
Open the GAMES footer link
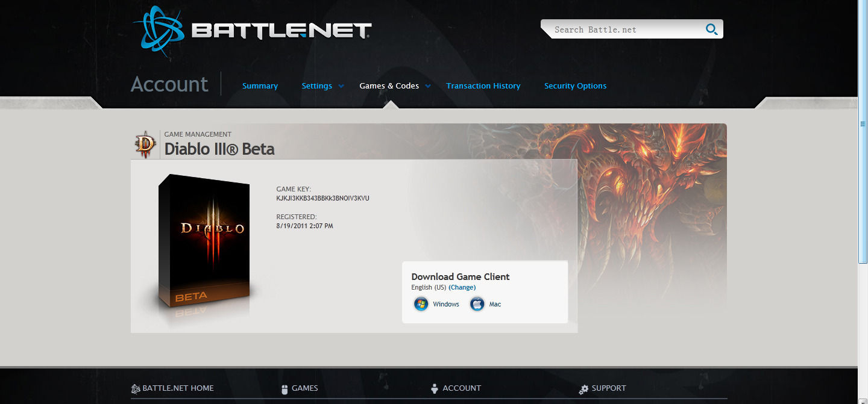tap(304, 388)
